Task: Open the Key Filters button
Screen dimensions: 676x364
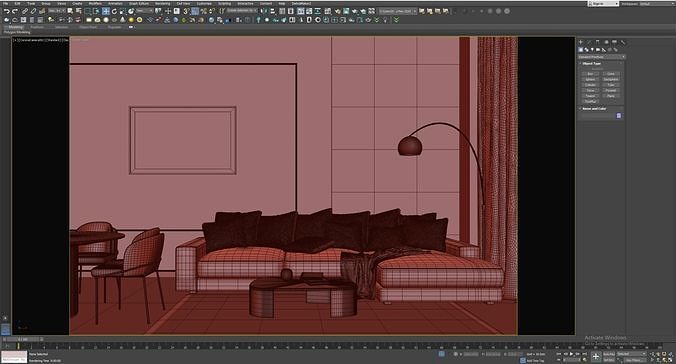Action: click(635, 360)
